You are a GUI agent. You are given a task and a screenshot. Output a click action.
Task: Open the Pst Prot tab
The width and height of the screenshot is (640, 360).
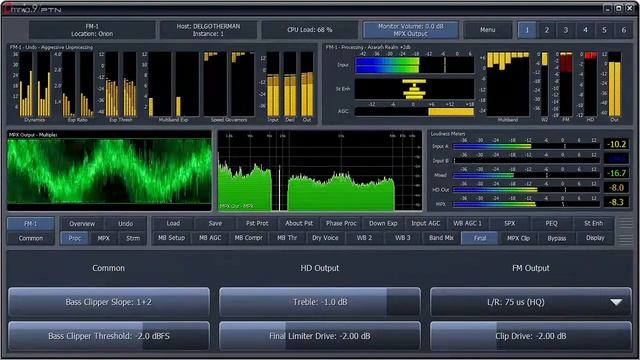click(257, 223)
